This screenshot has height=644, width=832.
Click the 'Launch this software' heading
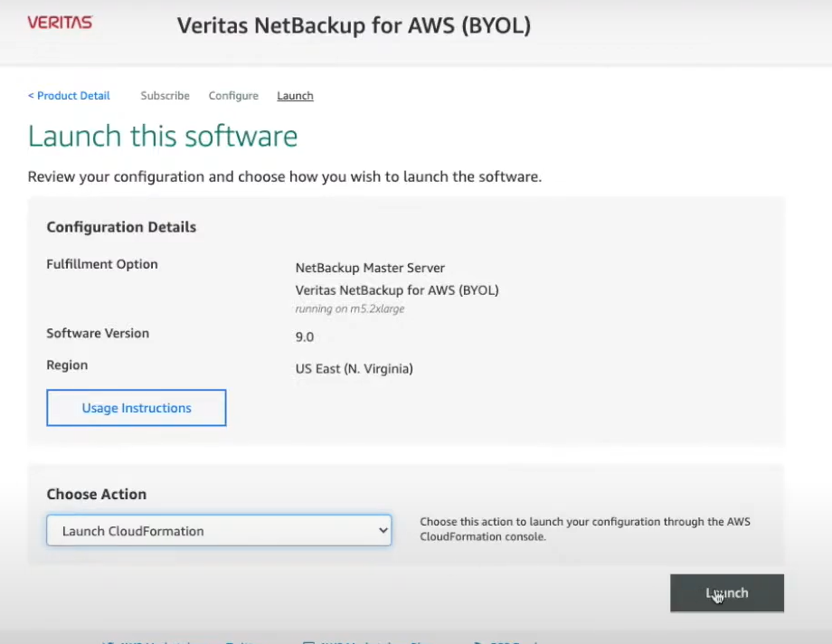tap(163, 136)
